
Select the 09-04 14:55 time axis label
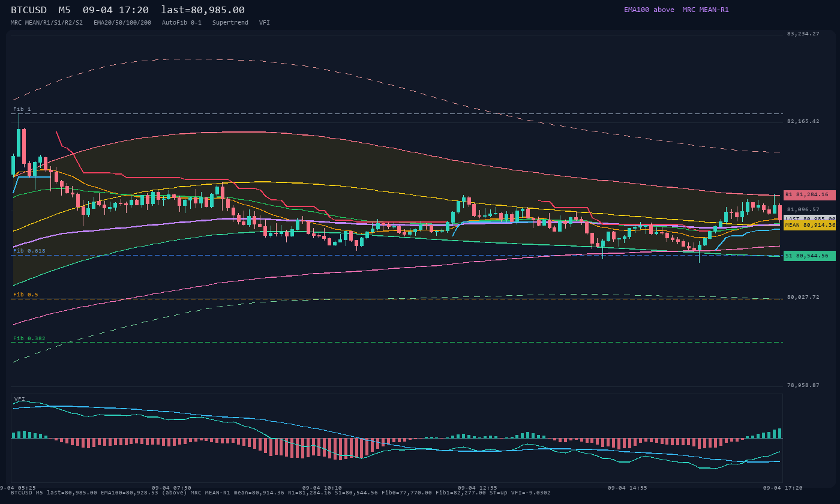tap(628, 488)
